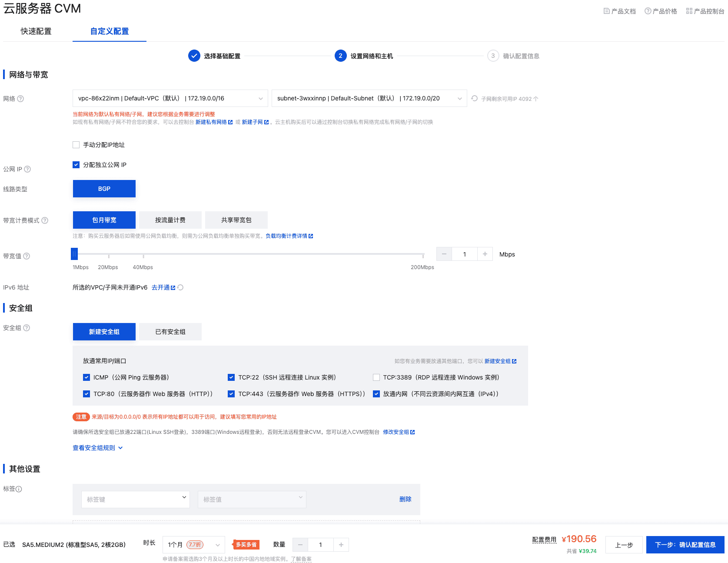The image size is (728, 563).
Task: Enable TCP:3389 for Windows RDP access
Action: [x=376, y=377]
